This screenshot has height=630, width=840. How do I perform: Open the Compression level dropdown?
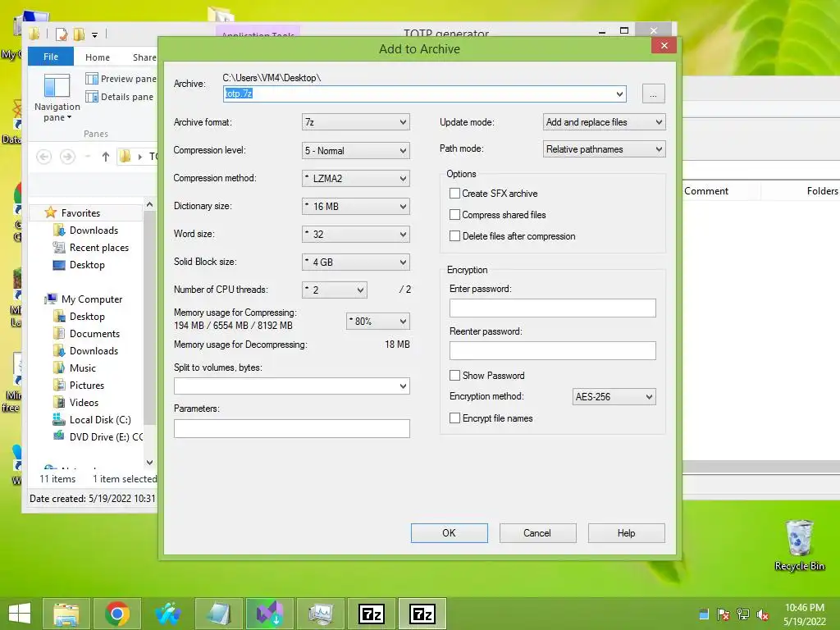point(356,151)
